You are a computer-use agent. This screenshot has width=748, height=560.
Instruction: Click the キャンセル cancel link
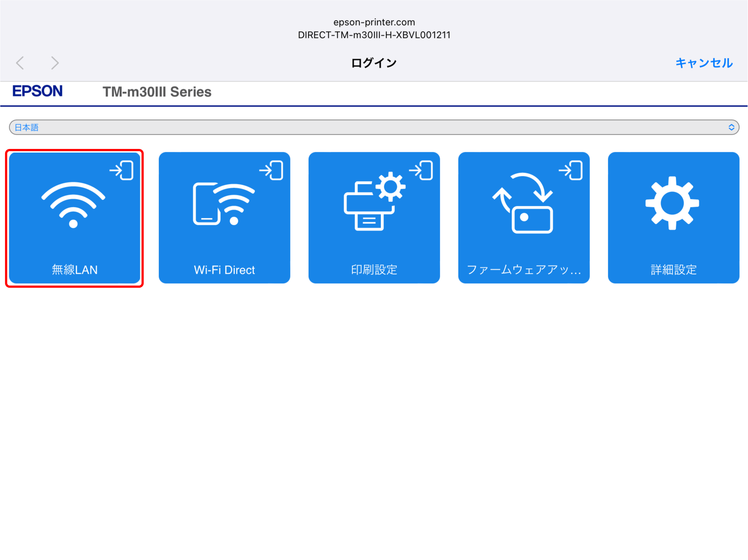[703, 63]
